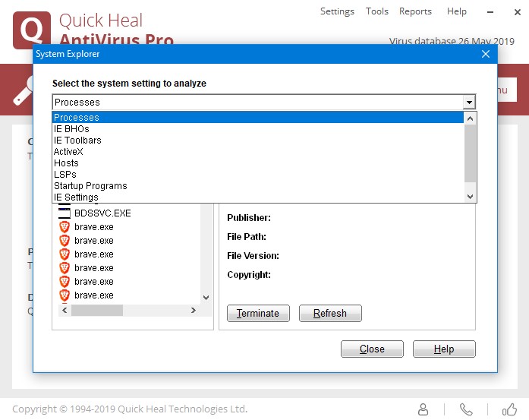Screen dimensions: 529x420
Task: Click process list left scroll arrow
Action: pyautogui.click(x=65, y=311)
